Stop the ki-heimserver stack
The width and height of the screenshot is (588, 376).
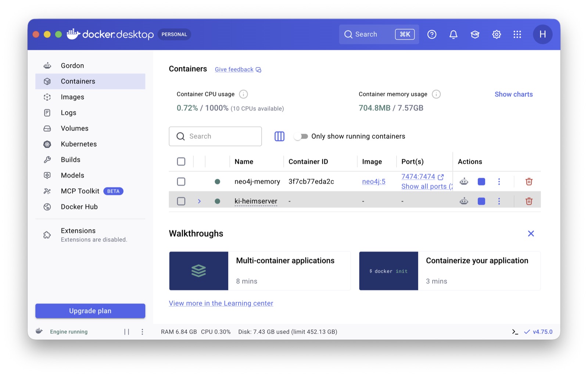(481, 201)
